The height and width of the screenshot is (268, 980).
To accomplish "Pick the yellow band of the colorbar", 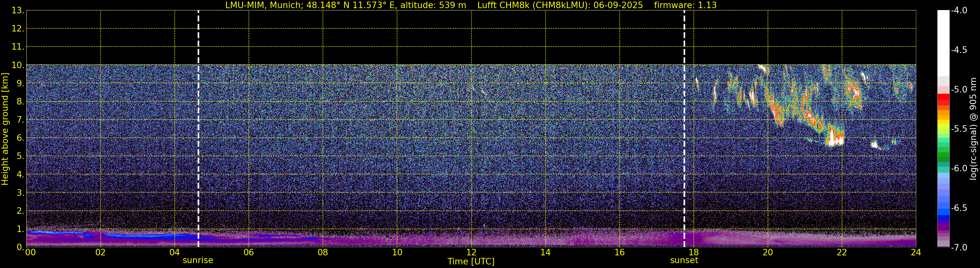I will (943, 122).
